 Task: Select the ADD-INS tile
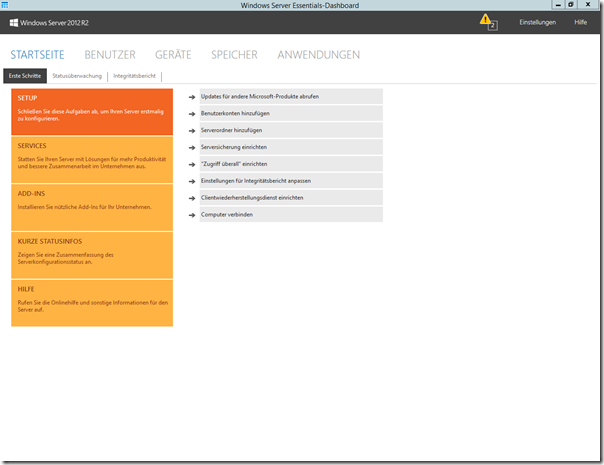pyautogui.click(x=92, y=207)
